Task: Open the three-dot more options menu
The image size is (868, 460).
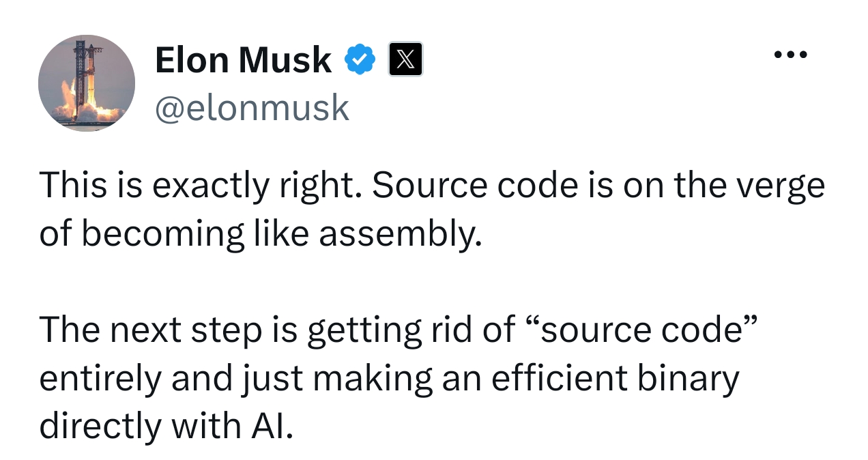Action: [x=791, y=55]
